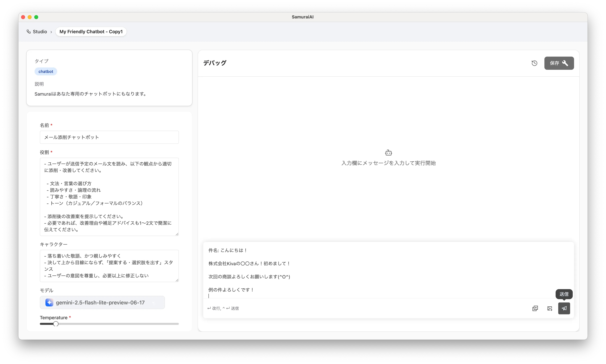Click My Friendly Chatbot - Copy1 breadcrumb
606x364 pixels.
(91, 32)
